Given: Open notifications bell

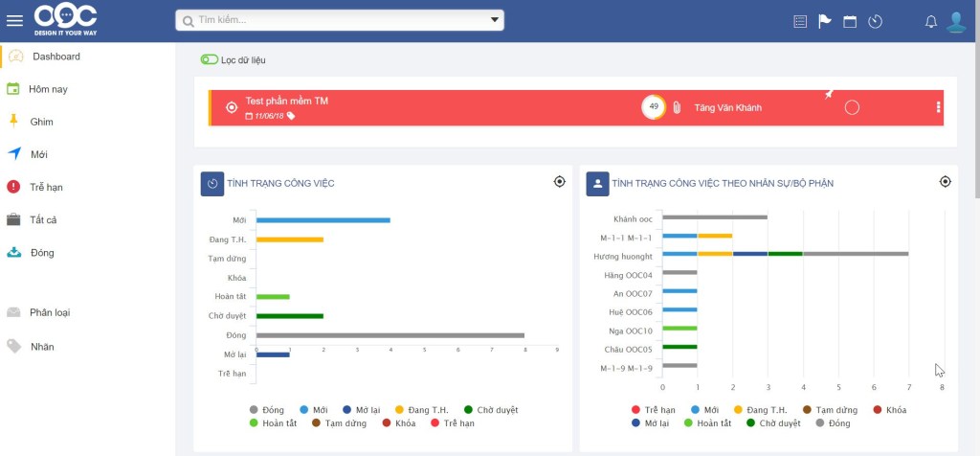Looking at the screenshot, I should [x=931, y=22].
